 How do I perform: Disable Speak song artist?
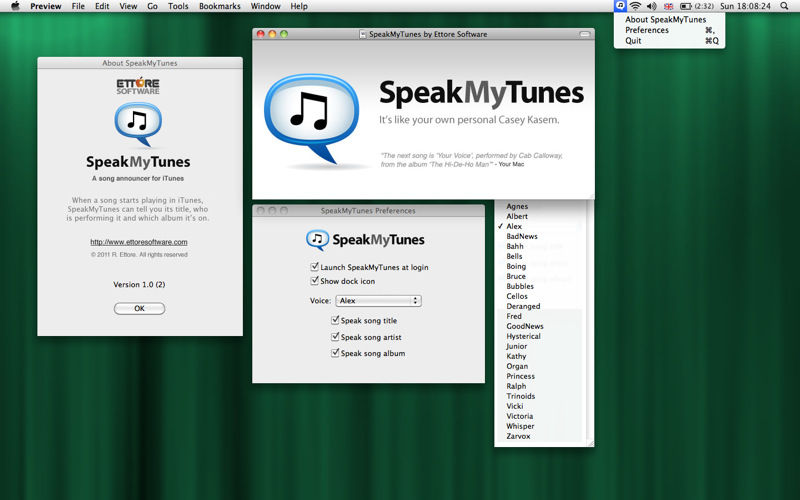coord(335,336)
